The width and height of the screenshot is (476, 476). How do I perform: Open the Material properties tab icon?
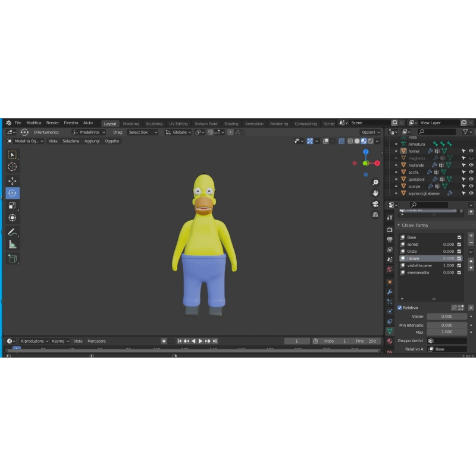(390, 341)
